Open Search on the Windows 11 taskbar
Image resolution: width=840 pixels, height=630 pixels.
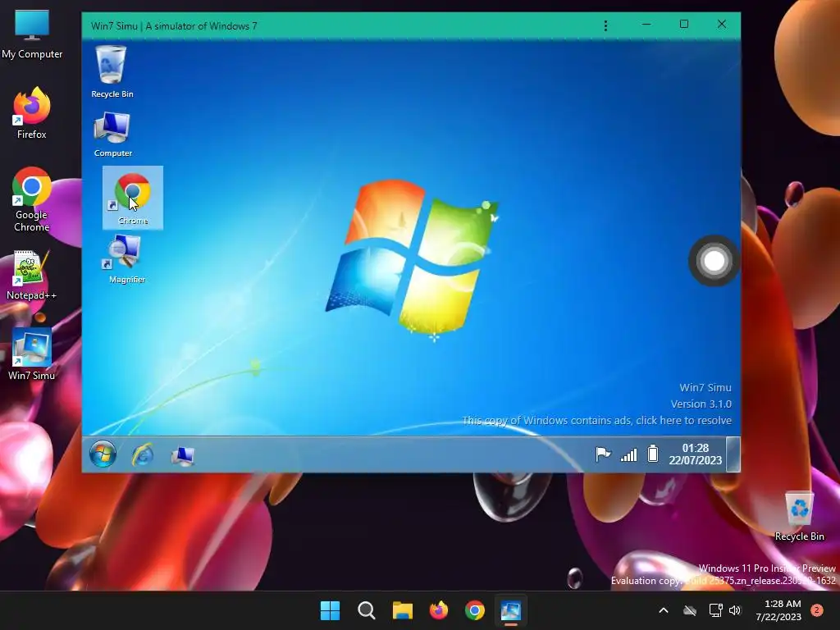tap(367, 610)
